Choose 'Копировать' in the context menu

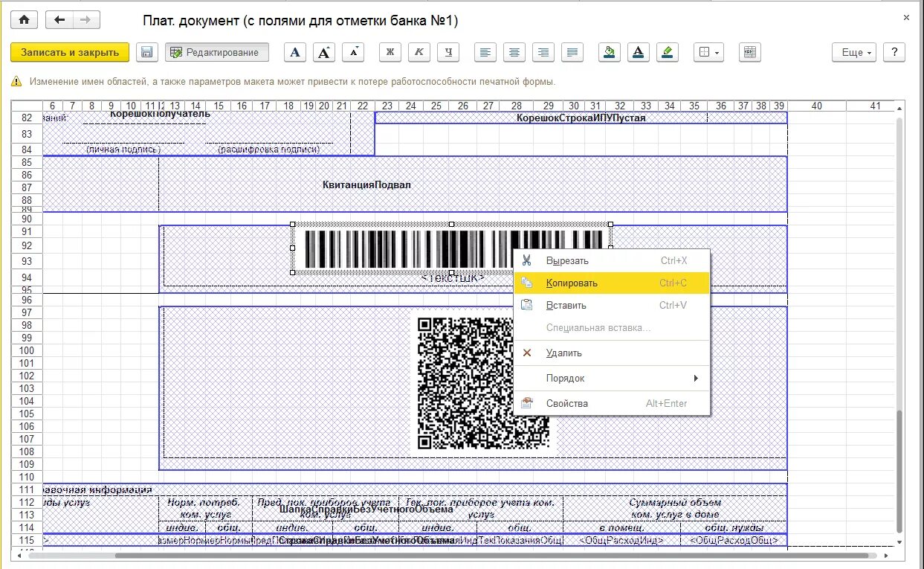click(612, 283)
